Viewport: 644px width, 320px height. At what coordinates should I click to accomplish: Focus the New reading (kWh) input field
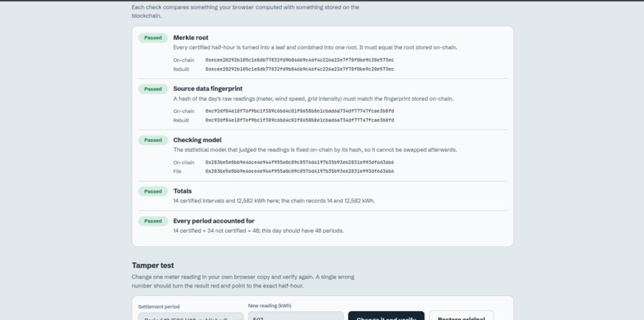[x=296, y=316]
